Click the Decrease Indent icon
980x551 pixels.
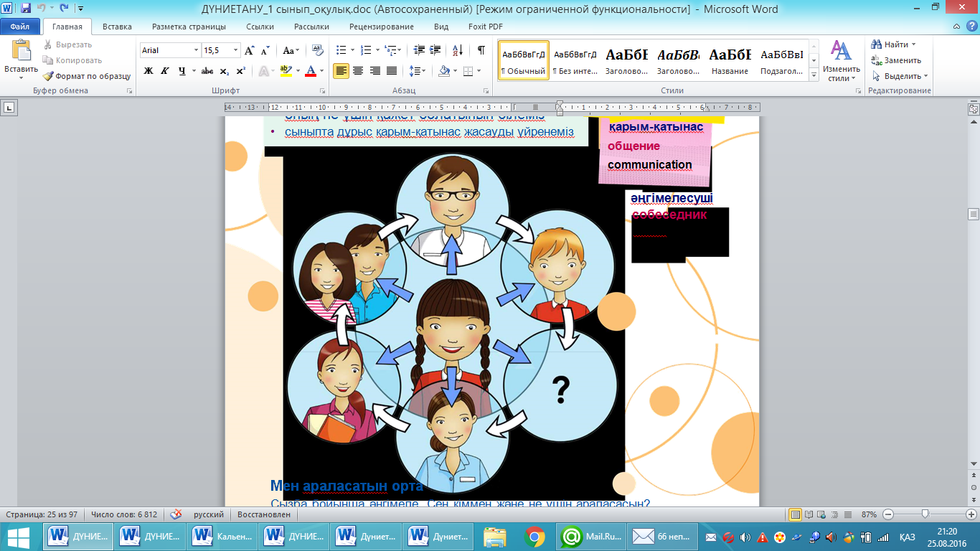coord(419,50)
